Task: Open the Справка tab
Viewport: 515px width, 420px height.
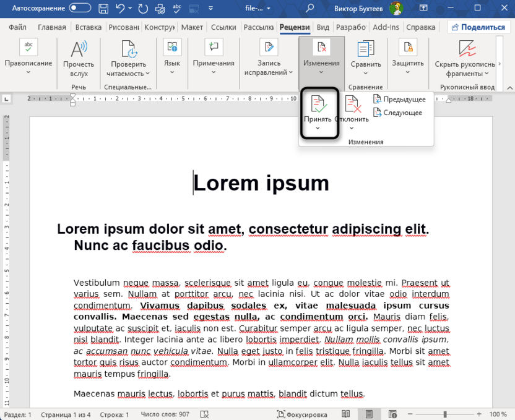Action: pos(421,27)
